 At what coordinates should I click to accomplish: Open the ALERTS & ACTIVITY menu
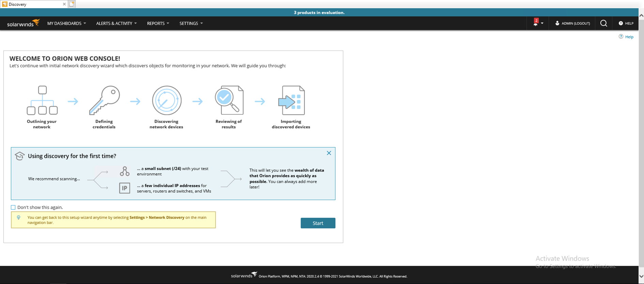click(116, 23)
